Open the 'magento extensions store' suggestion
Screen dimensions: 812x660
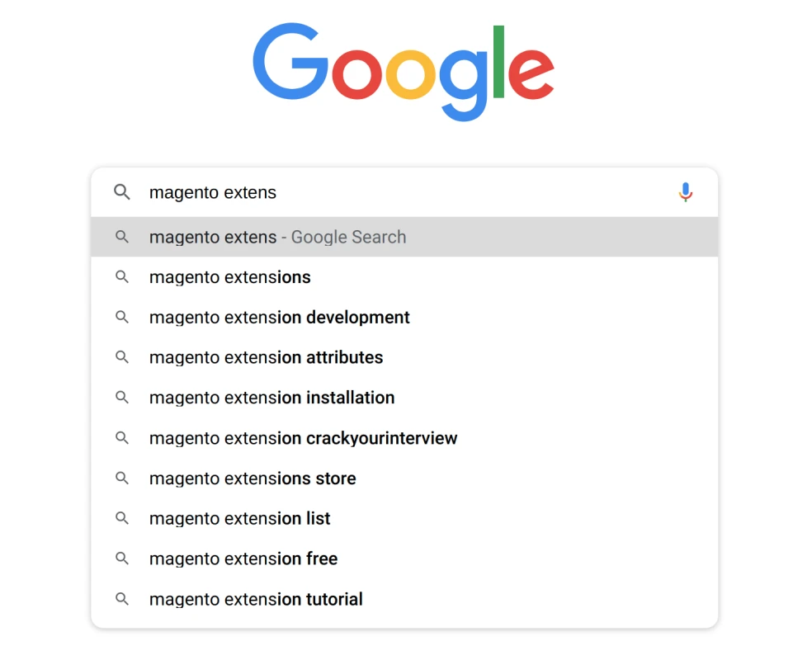coord(252,478)
